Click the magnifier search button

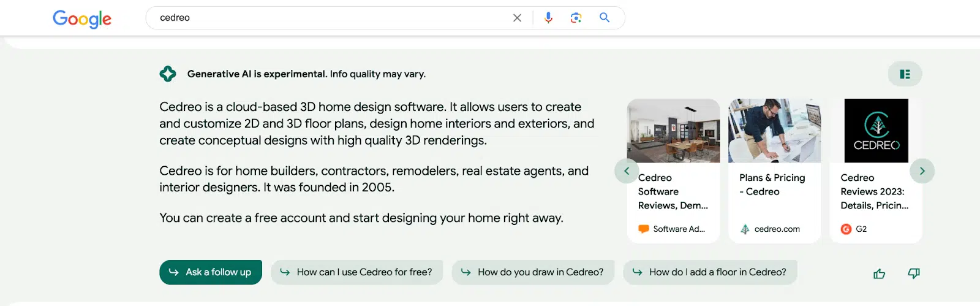click(x=605, y=18)
